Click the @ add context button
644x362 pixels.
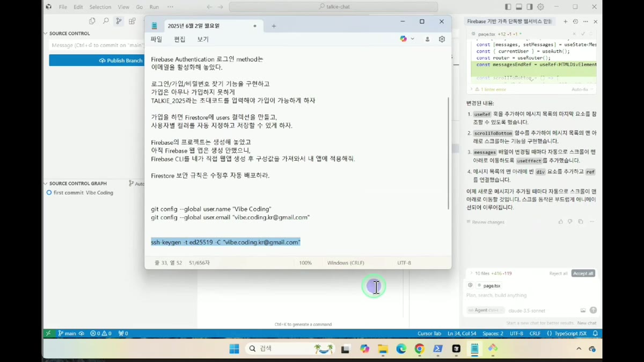pyautogui.click(x=470, y=285)
